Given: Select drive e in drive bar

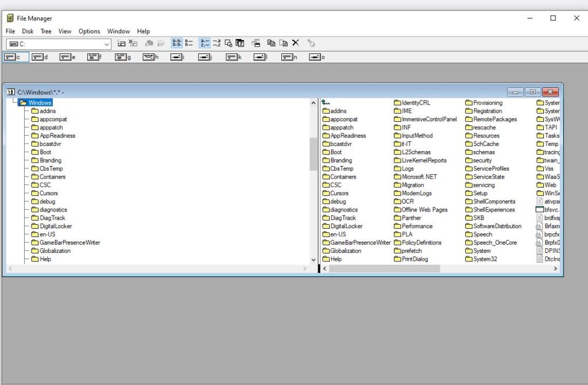Looking at the screenshot, I should (x=68, y=57).
